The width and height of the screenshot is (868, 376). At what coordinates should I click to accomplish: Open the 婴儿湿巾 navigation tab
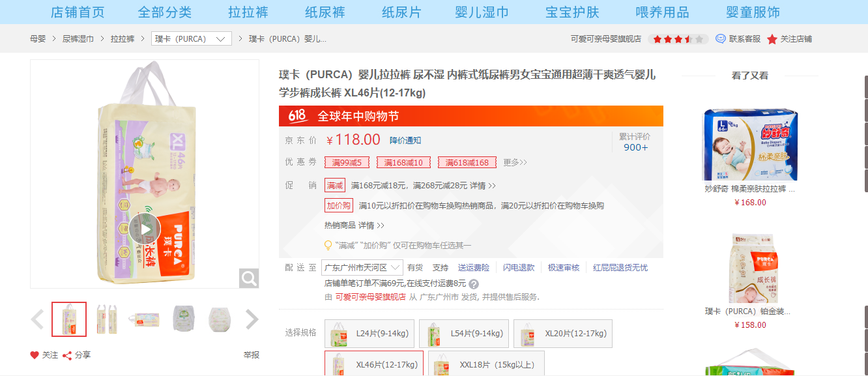(x=482, y=12)
